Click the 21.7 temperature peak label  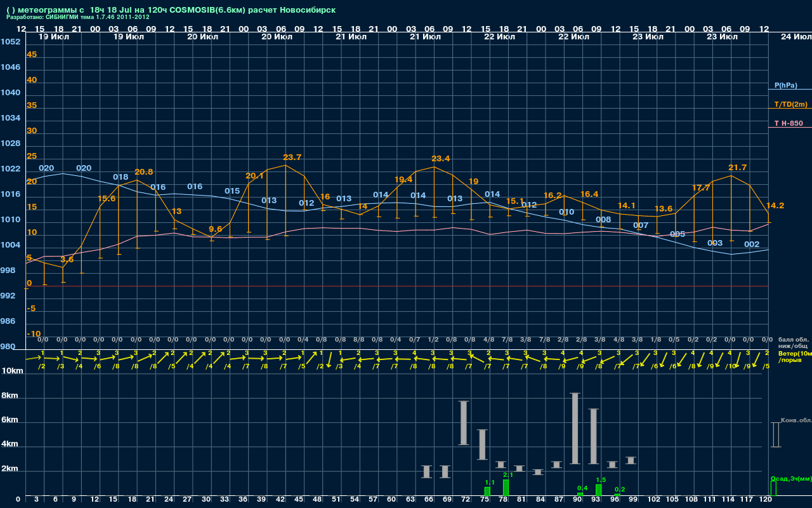point(738,167)
